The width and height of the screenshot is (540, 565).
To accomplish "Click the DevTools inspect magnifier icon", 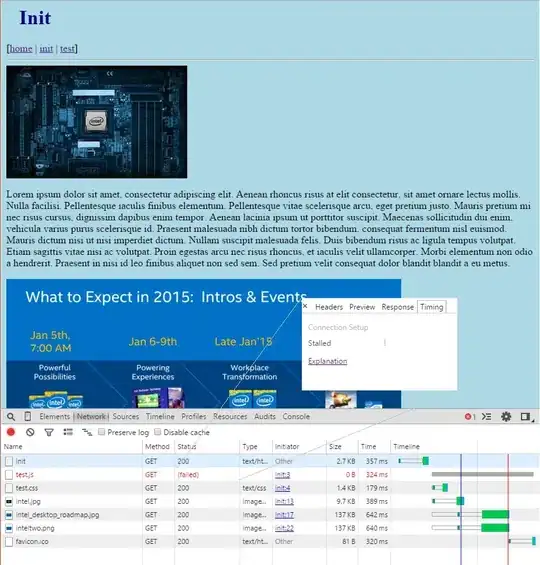I will 11,417.
